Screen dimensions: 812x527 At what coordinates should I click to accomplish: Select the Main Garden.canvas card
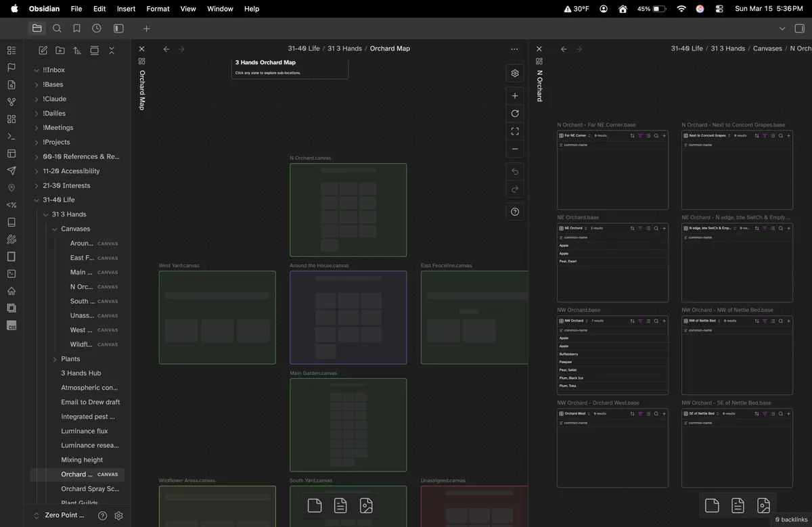348,425
